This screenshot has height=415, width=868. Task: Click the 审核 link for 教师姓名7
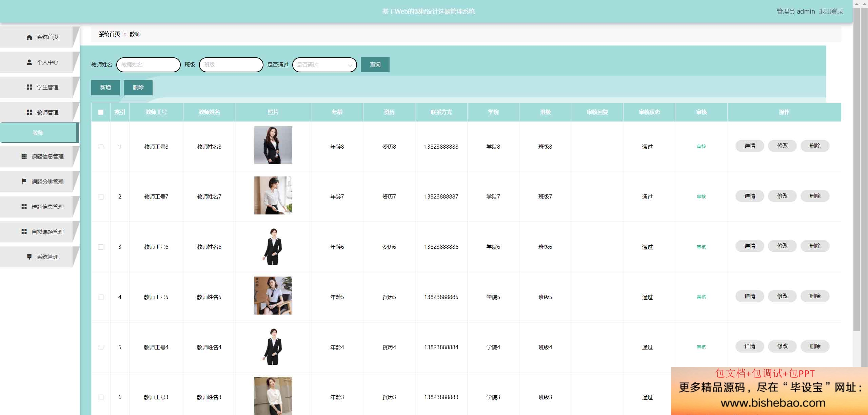pyautogui.click(x=701, y=197)
